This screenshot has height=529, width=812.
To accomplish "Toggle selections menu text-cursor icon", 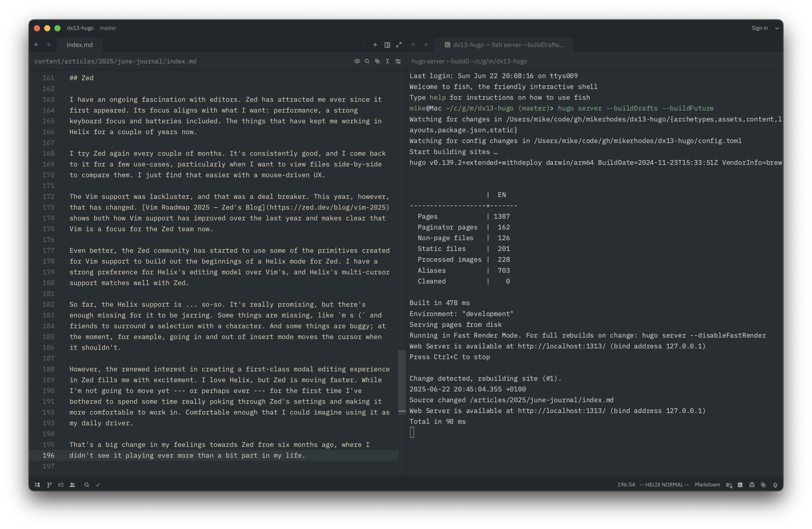I will (387, 61).
